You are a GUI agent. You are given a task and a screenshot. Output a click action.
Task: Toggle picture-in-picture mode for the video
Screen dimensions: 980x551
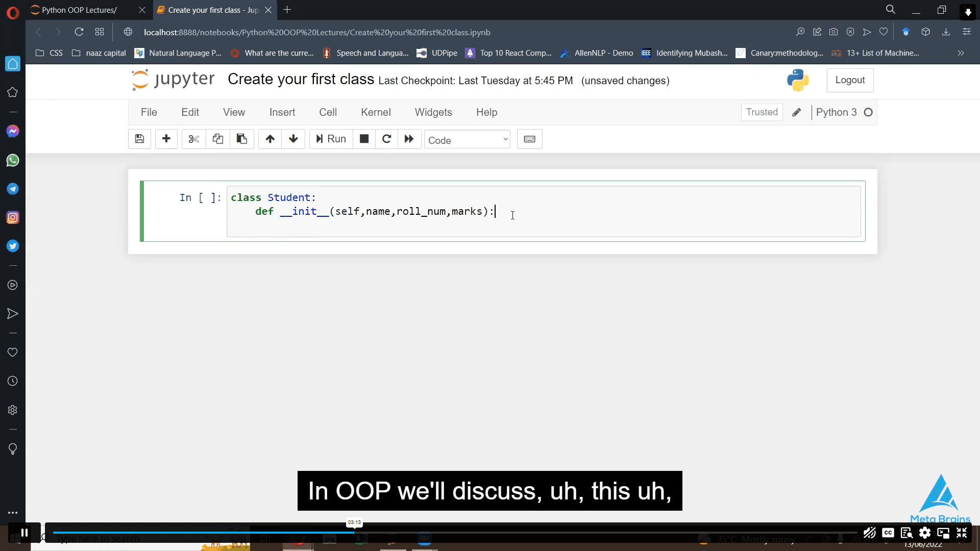pos(944,533)
